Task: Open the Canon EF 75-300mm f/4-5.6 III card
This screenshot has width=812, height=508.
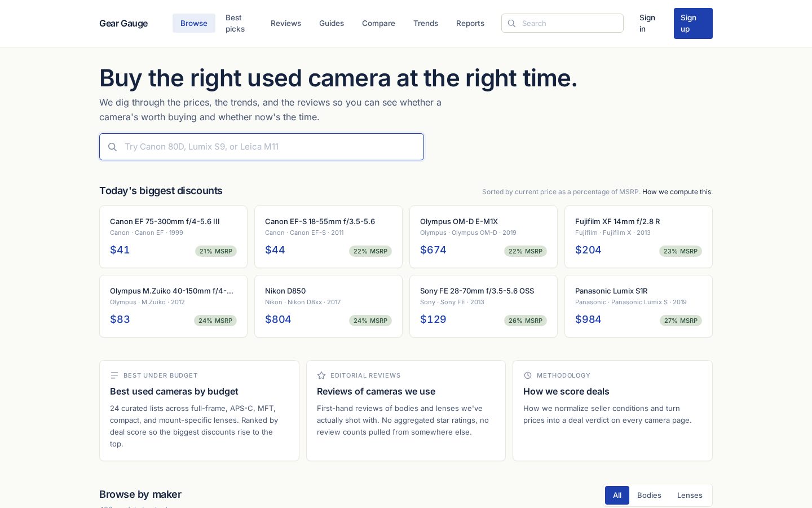Action: [173, 237]
